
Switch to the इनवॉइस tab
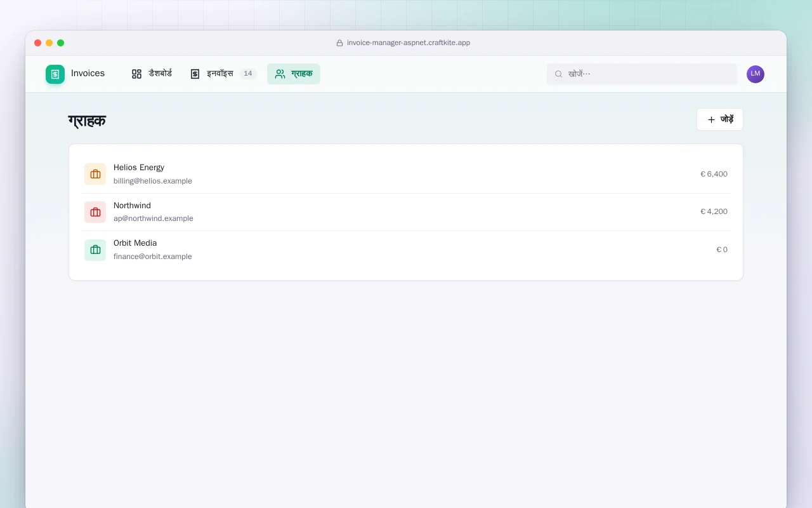(223, 74)
